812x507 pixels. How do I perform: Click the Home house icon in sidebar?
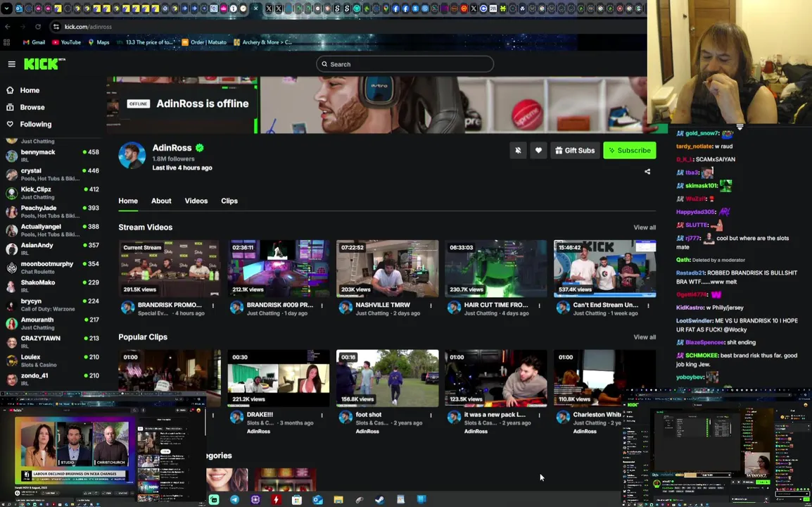10,90
